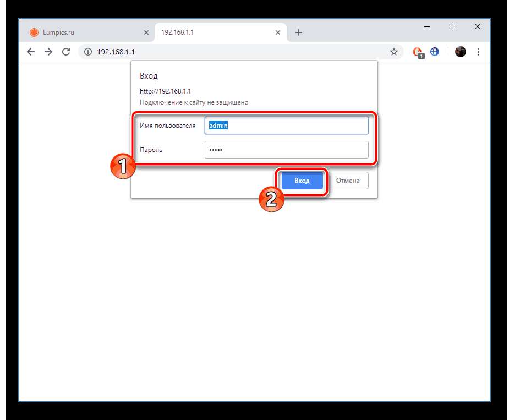Viewport: 509px width, 420px height.
Task: Open the user profile avatar
Action: 461,52
